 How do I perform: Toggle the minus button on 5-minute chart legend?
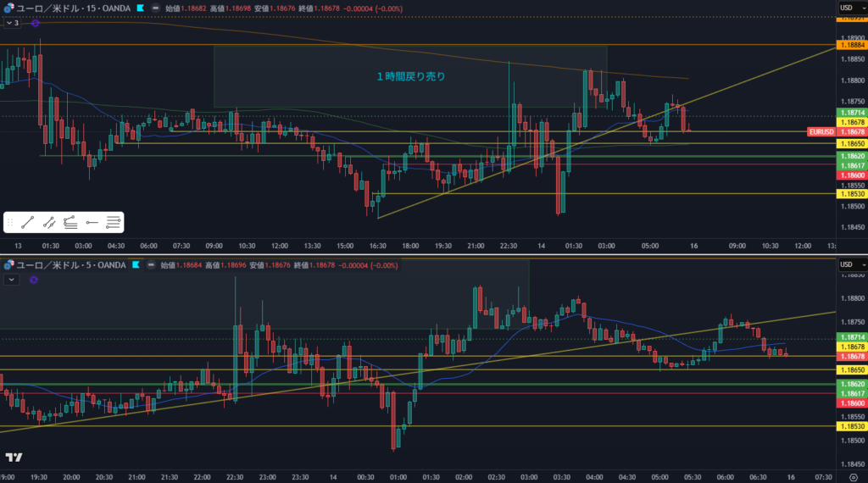(150, 265)
